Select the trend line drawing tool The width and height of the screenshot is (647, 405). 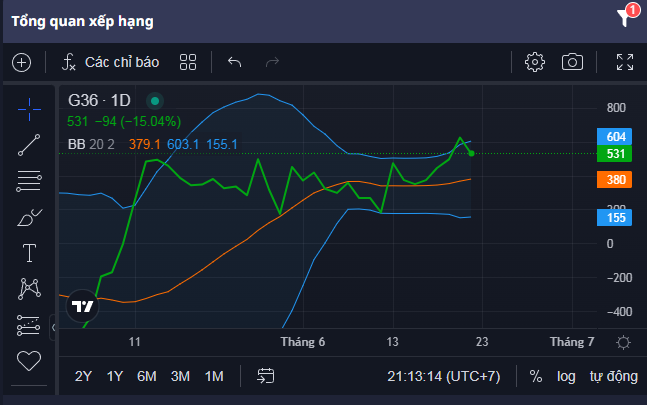(29, 145)
